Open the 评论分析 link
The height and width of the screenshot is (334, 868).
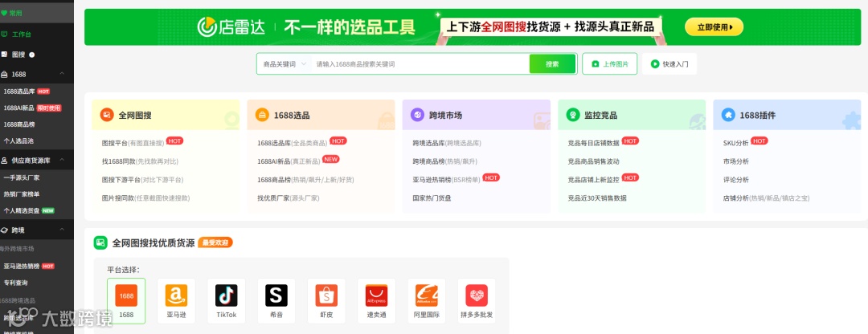735,180
